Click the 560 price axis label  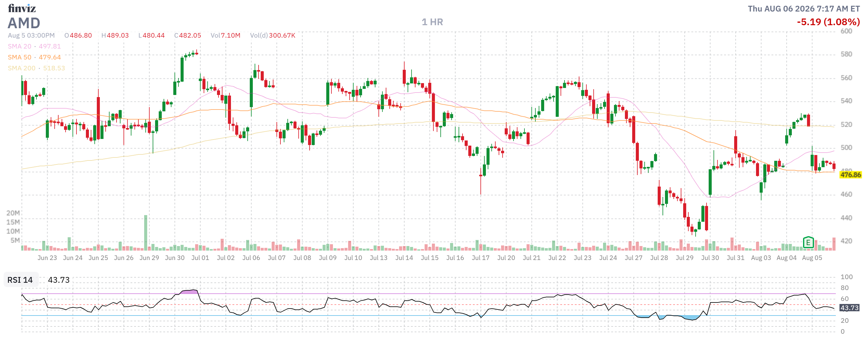pyautogui.click(x=846, y=78)
